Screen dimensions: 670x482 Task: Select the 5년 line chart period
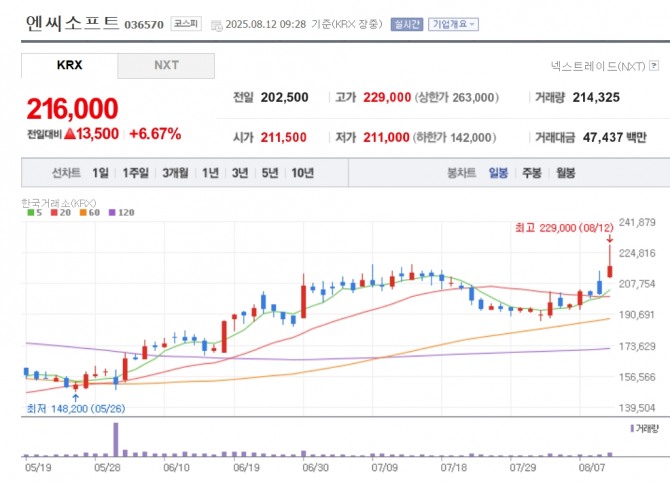pos(270,173)
